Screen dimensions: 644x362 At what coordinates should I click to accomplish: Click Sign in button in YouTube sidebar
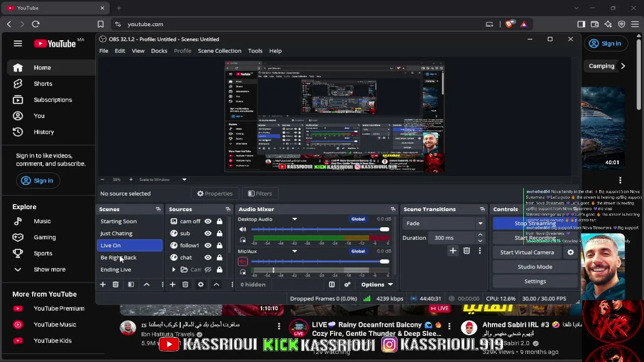click(x=37, y=180)
